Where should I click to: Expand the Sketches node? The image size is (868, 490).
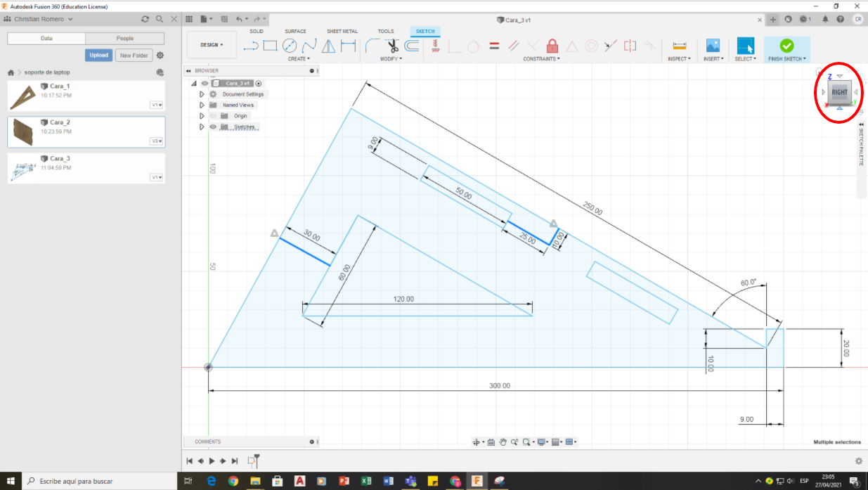[202, 127]
